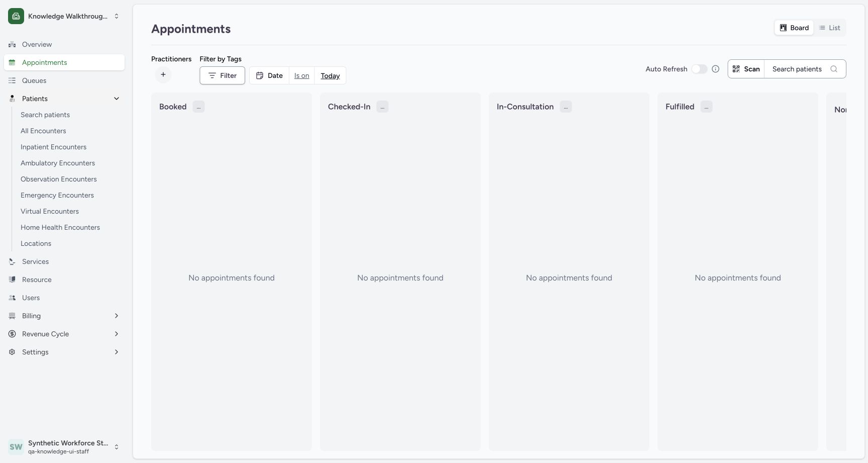Click the Revenue Cycle dollar icon
The image size is (868, 463).
click(x=12, y=334)
